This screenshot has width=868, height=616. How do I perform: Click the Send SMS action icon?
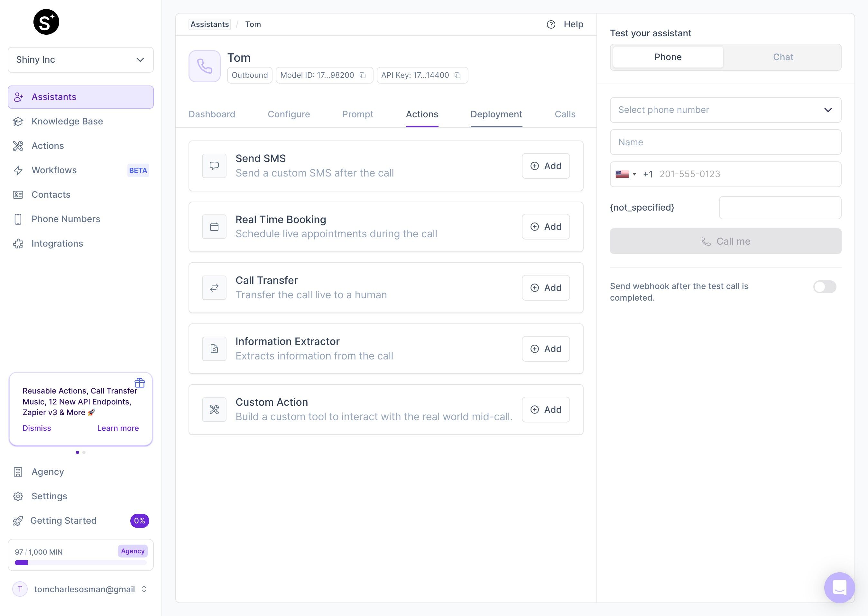(x=214, y=166)
